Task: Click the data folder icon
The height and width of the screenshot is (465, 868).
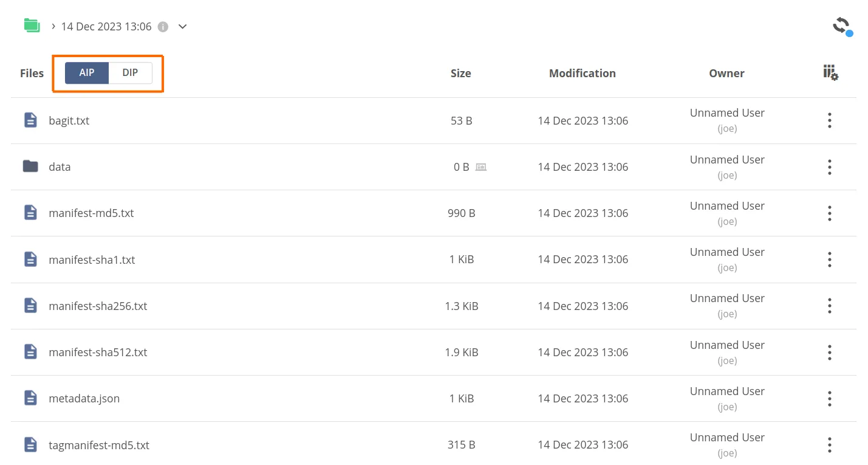Action: [30, 167]
